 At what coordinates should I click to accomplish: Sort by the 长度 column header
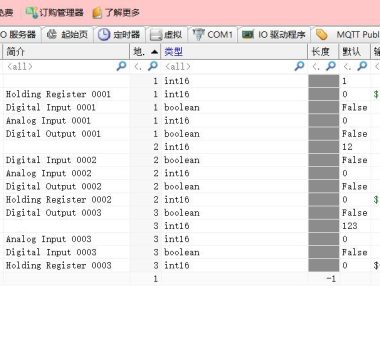(x=323, y=52)
